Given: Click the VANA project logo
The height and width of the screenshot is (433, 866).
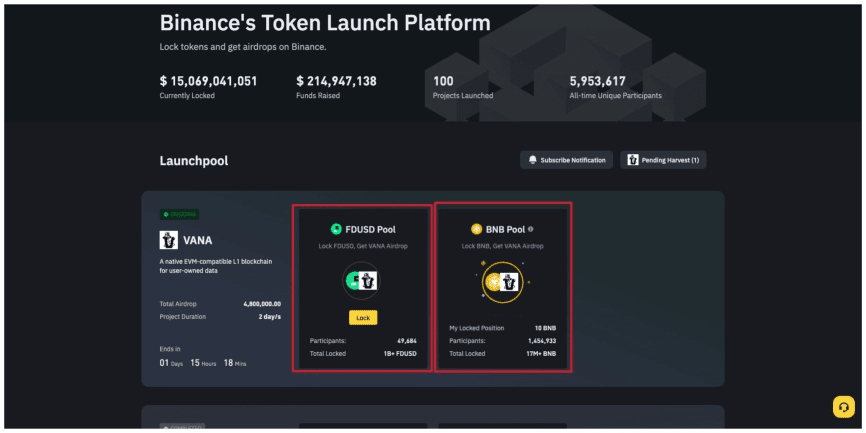Looking at the screenshot, I should pyautogui.click(x=169, y=240).
